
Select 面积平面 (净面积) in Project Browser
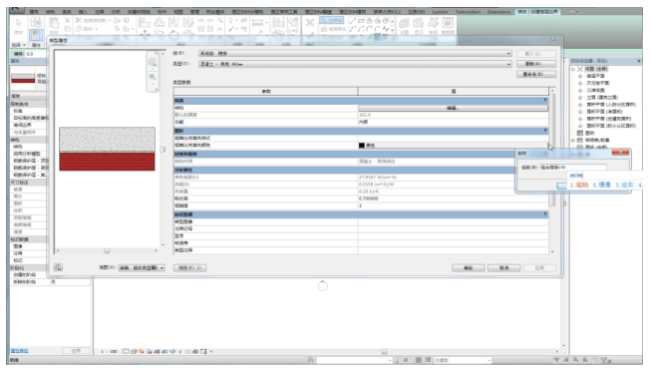604,111
